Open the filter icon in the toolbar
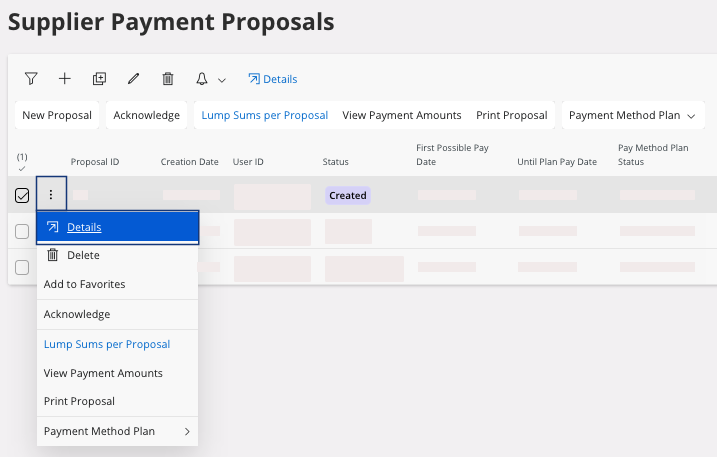Viewport: 717px width, 457px height. (x=30, y=79)
